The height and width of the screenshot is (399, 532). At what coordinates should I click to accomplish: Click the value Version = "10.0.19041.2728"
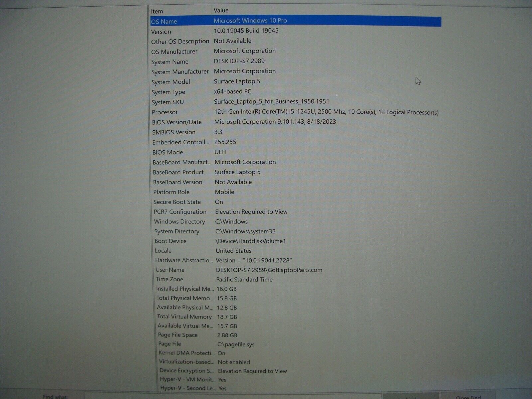(254, 261)
